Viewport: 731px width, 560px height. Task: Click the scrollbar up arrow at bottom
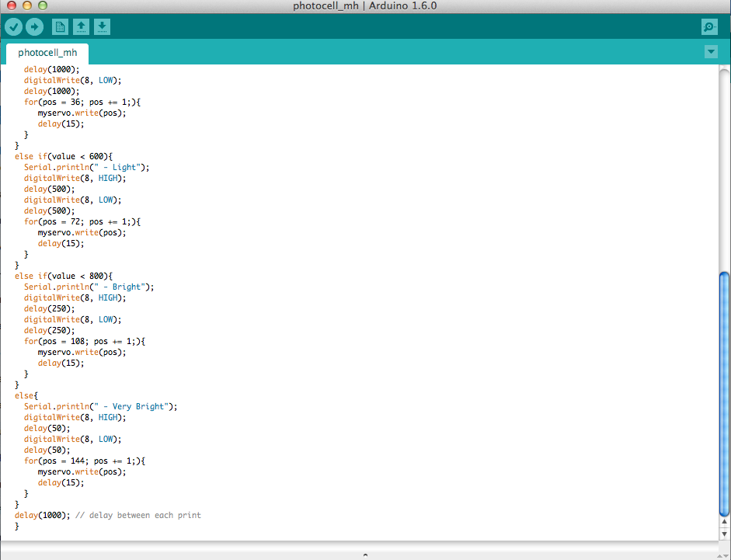[x=724, y=522]
